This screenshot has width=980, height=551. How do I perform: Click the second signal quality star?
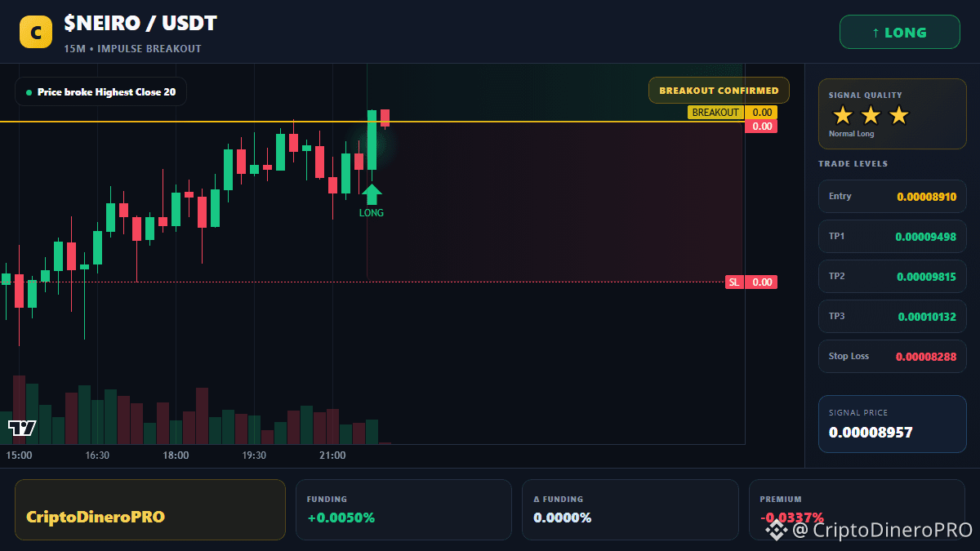(x=871, y=115)
